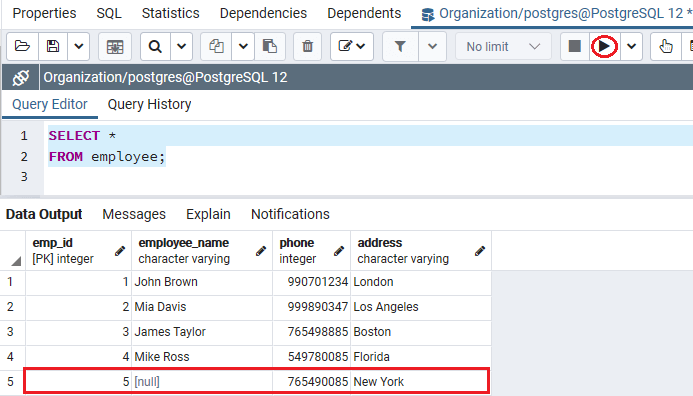
Task: Open the Dependencies tab
Action: pos(263,13)
